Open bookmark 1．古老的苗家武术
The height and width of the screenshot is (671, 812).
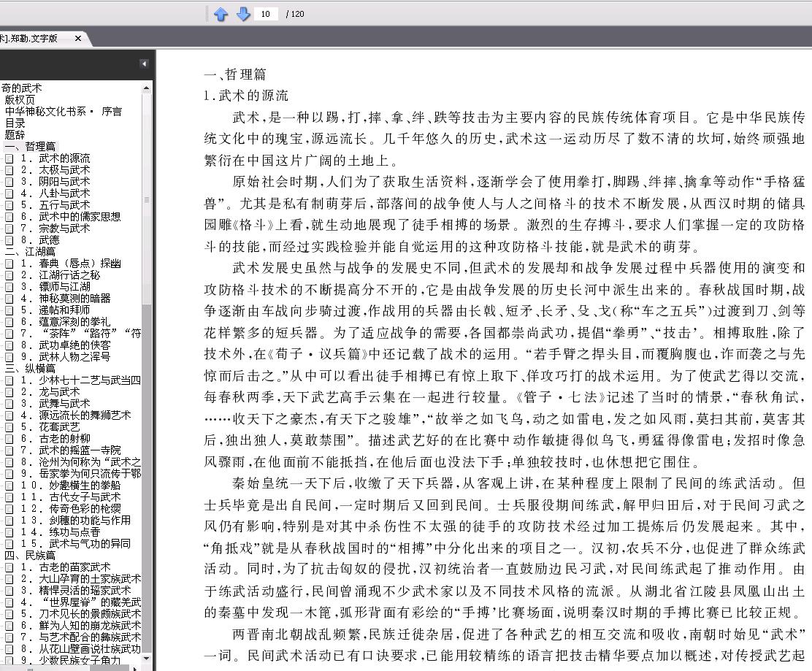(66, 567)
